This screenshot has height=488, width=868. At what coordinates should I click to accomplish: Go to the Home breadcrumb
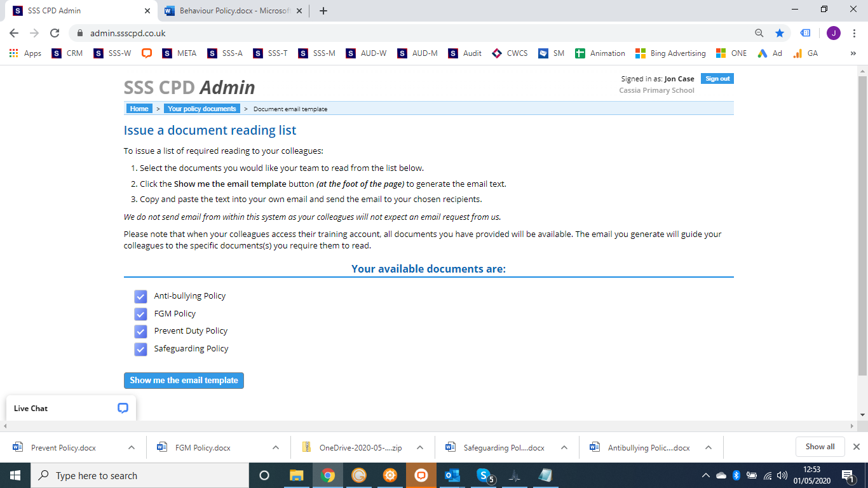click(139, 109)
